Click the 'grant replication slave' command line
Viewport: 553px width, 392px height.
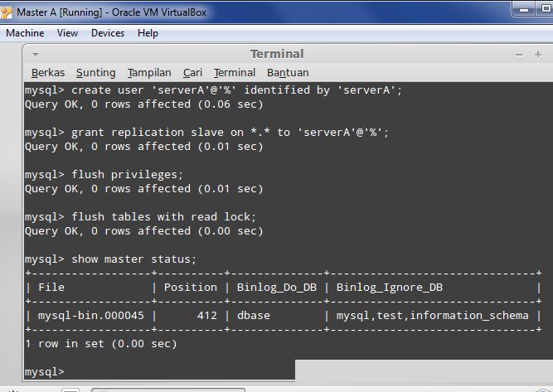206,133
